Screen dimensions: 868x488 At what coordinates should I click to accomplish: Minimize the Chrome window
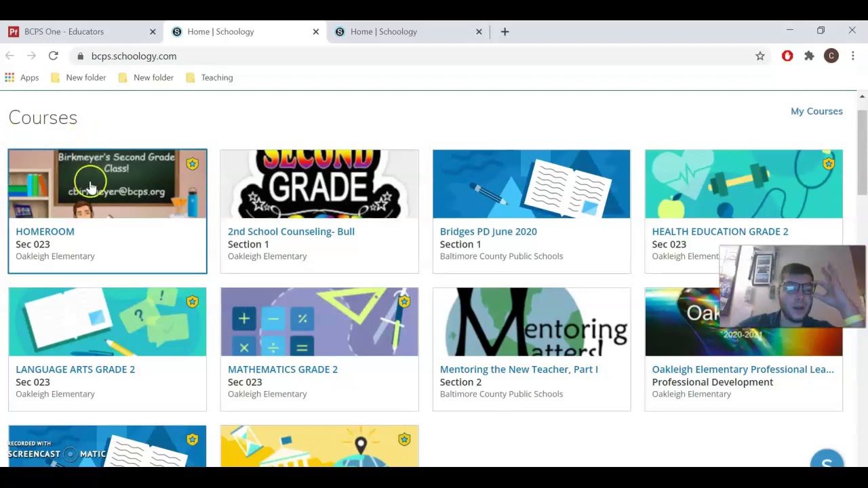click(789, 30)
